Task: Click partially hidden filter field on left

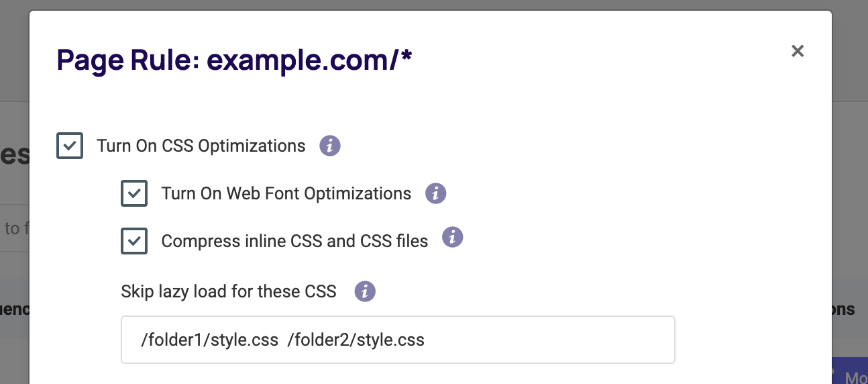Action: tap(14, 228)
